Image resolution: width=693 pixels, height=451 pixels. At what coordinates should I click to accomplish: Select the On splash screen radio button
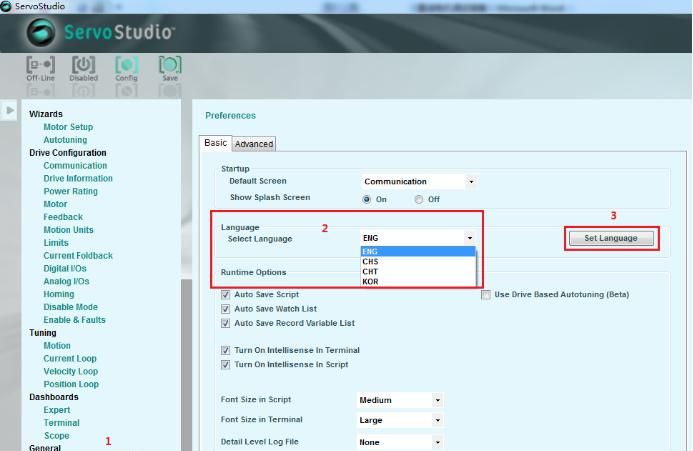point(366,199)
